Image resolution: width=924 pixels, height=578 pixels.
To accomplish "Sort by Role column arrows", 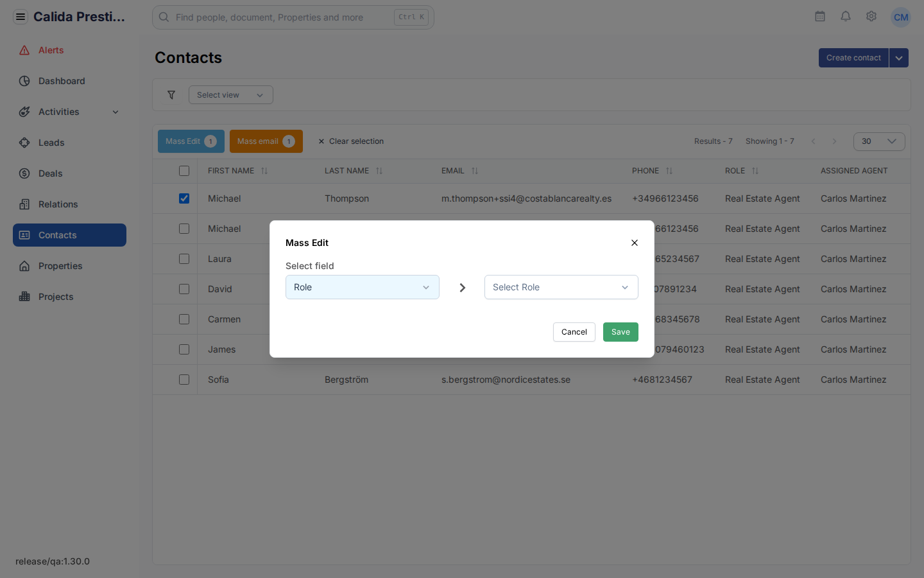I will (x=755, y=171).
